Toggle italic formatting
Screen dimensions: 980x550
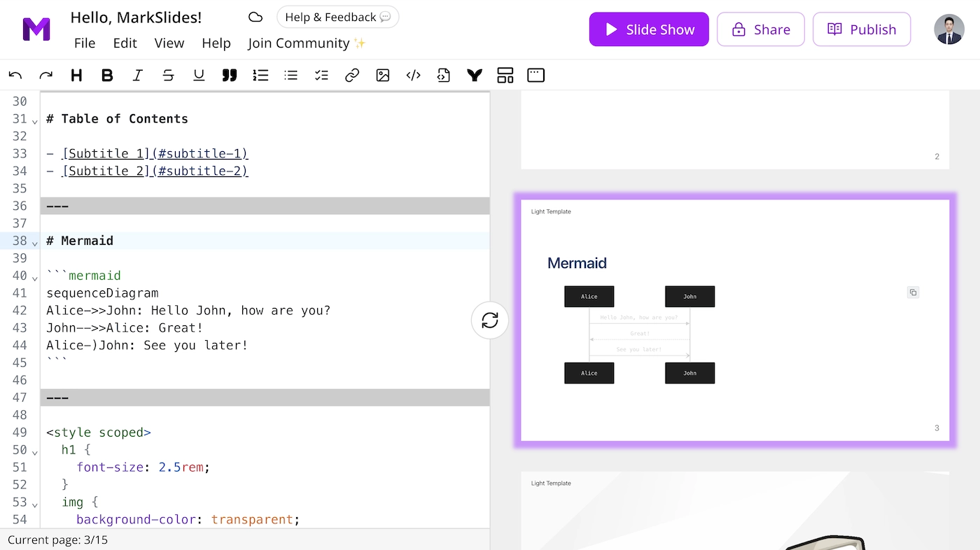(138, 75)
